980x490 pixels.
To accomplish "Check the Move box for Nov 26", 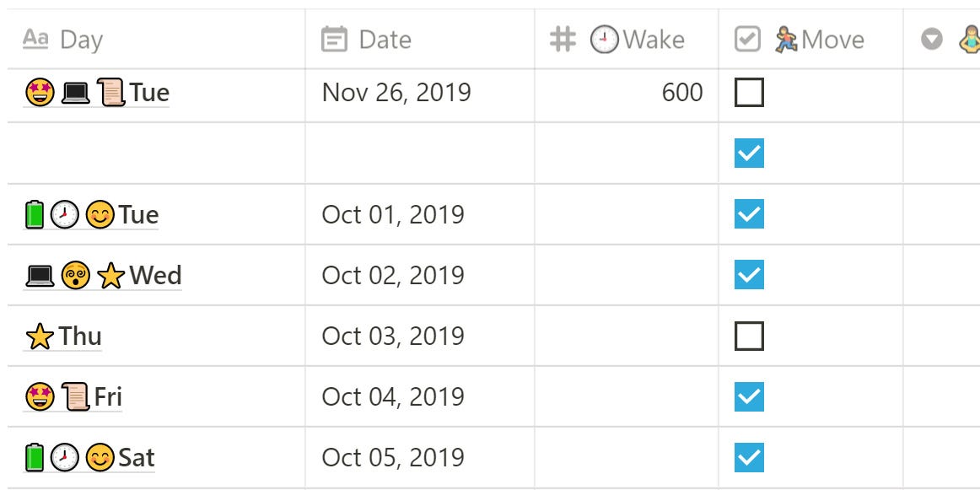I will (x=749, y=93).
